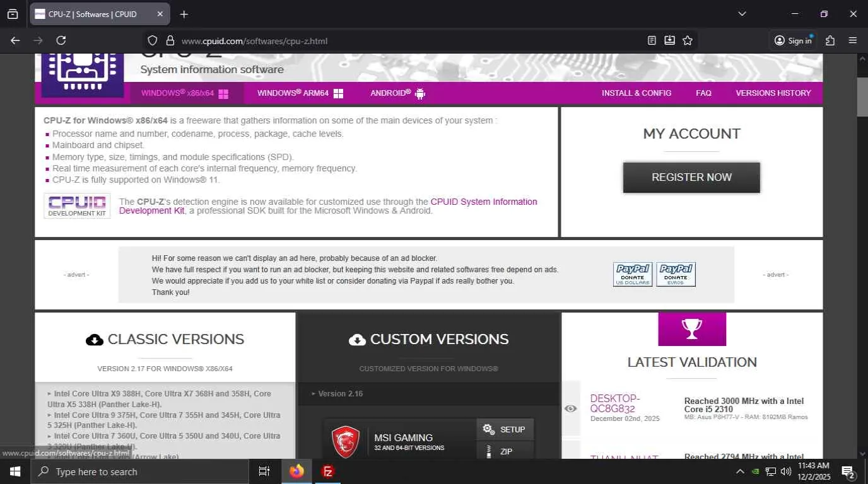Viewport: 868px width, 484px height.
Task: Click the CPUID Development Kit logo
Action: coord(77,205)
